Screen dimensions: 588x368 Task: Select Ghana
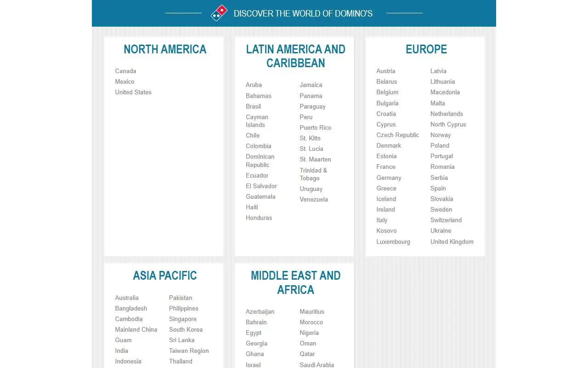point(255,354)
